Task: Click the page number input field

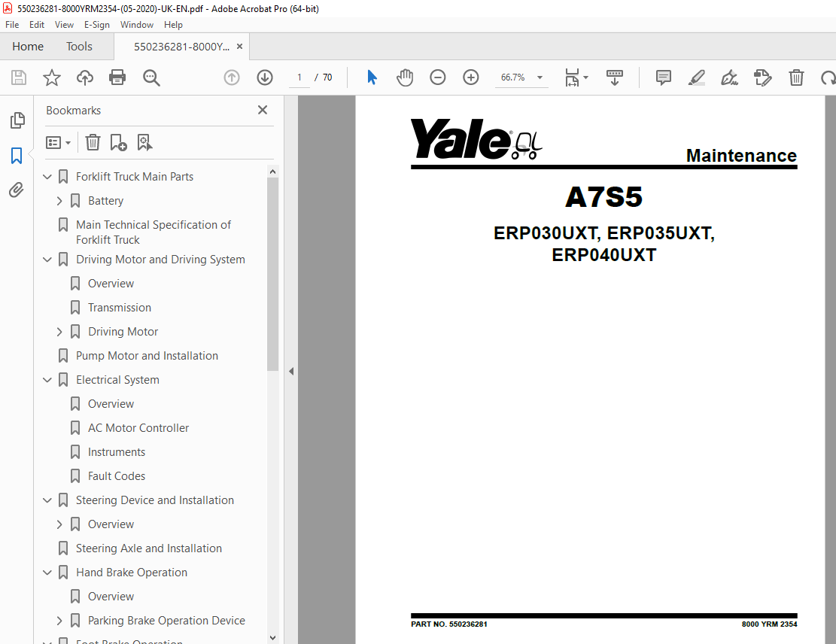Action: tap(299, 77)
